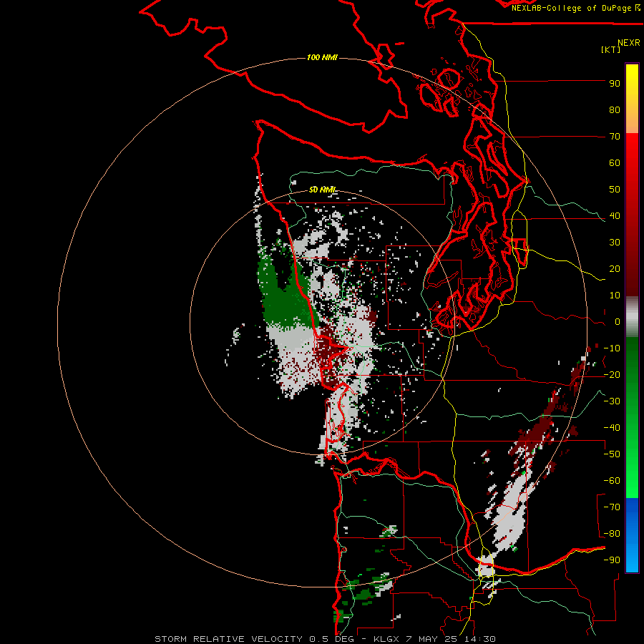Pick the bright red segment of color bar
Screen dimensions: 644x644
(632, 215)
